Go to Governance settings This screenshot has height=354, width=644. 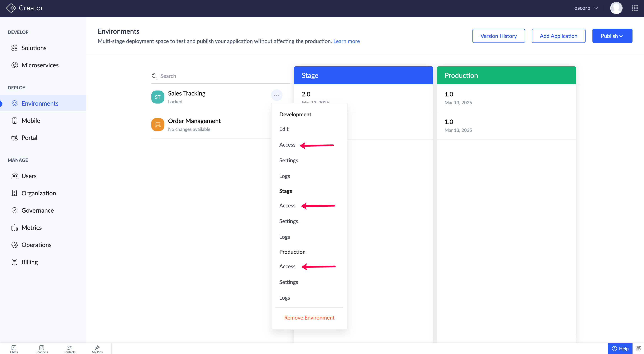click(38, 210)
